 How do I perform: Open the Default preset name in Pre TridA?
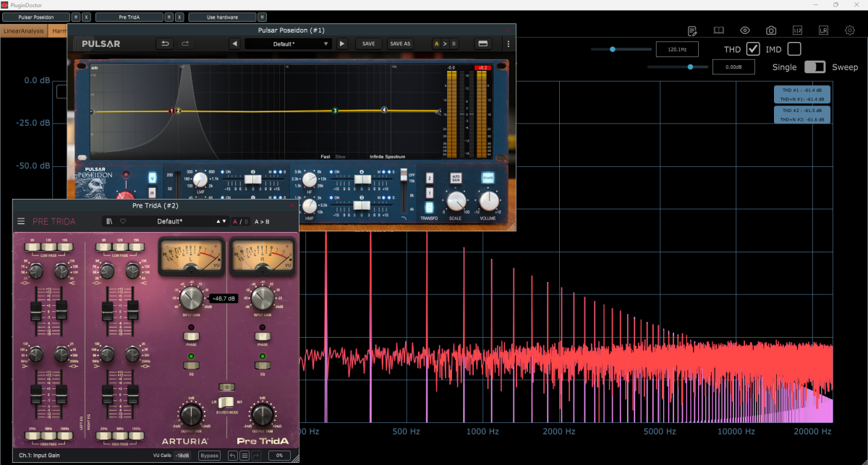pyautogui.click(x=171, y=221)
